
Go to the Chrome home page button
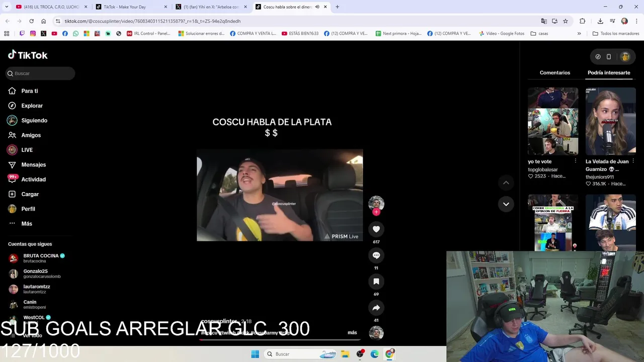pos(44,21)
